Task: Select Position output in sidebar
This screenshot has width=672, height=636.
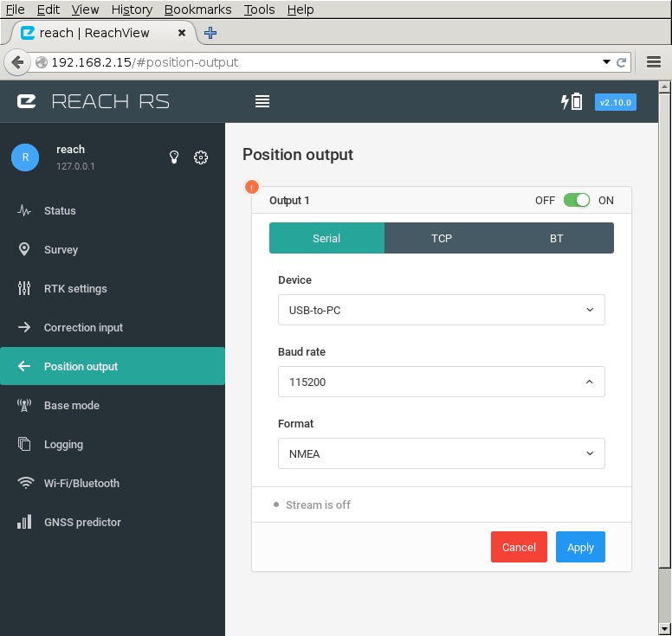Action: [x=113, y=366]
